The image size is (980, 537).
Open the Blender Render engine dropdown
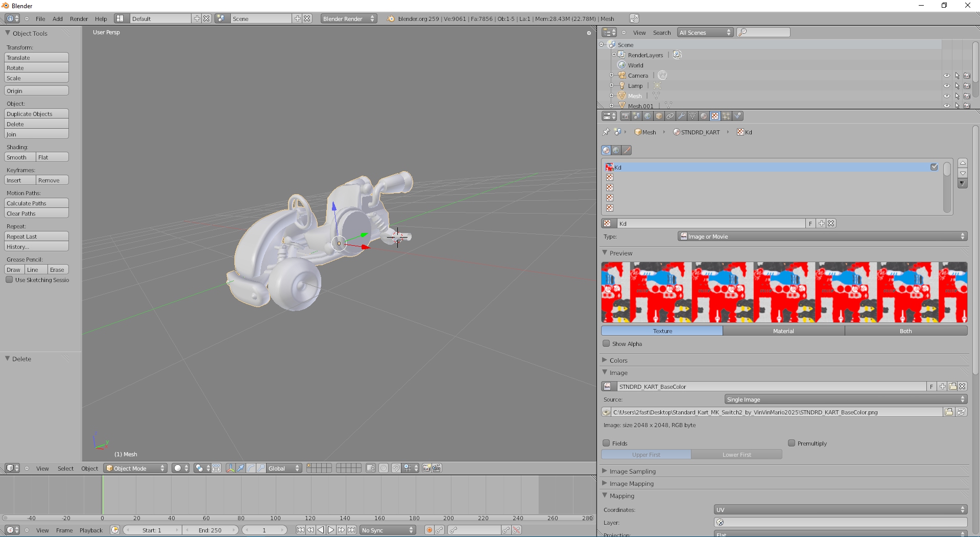pos(349,18)
